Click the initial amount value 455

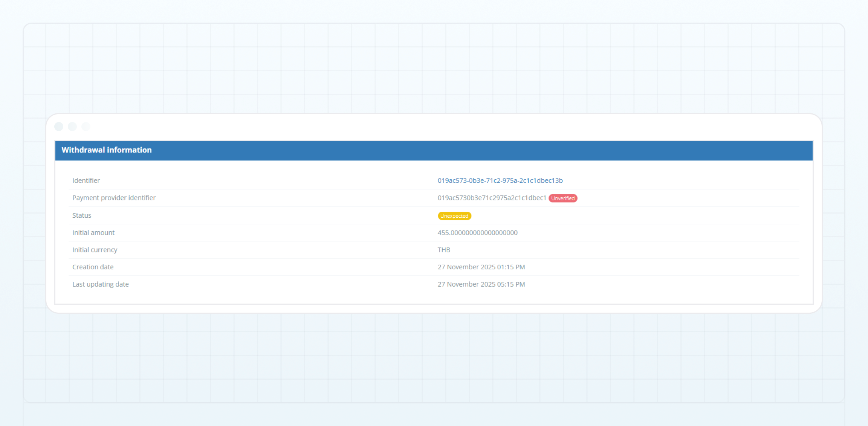pos(477,233)
